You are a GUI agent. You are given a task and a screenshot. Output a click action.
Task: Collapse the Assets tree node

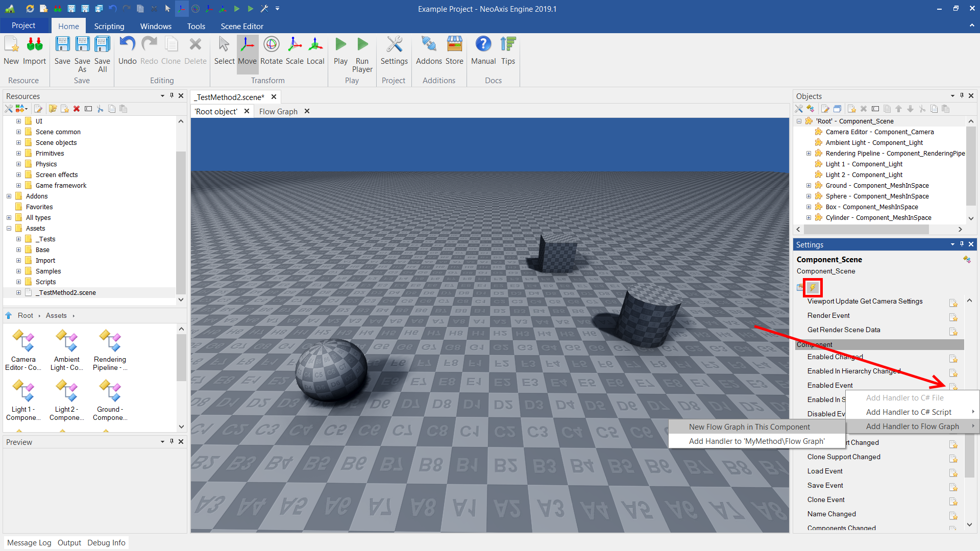coord(9,229)
